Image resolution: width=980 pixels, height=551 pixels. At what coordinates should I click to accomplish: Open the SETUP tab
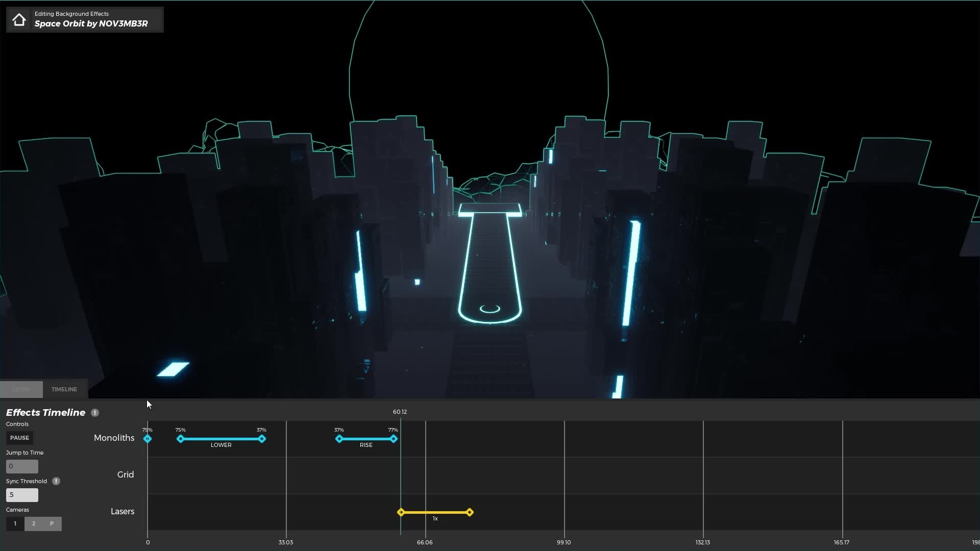(21, 389)
